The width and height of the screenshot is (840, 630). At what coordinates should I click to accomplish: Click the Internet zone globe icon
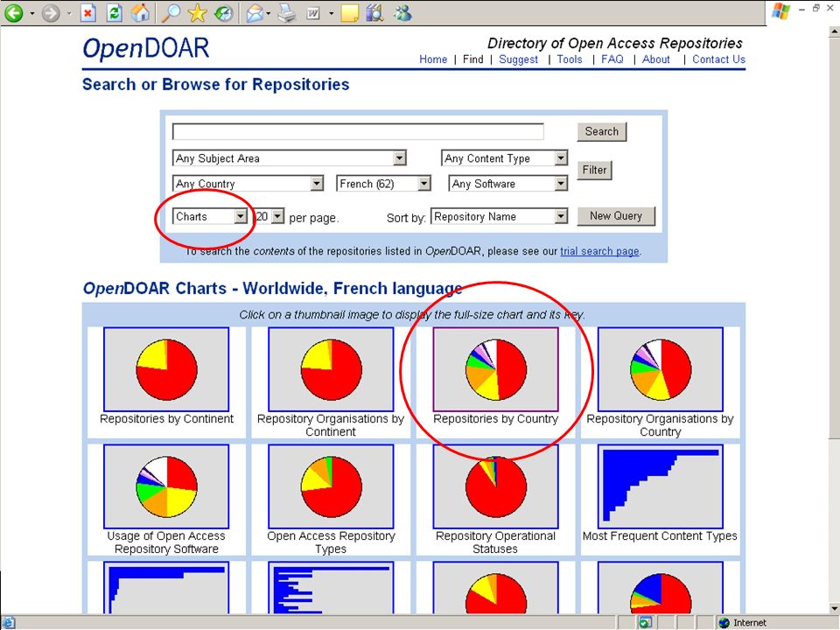pos(724,622)
